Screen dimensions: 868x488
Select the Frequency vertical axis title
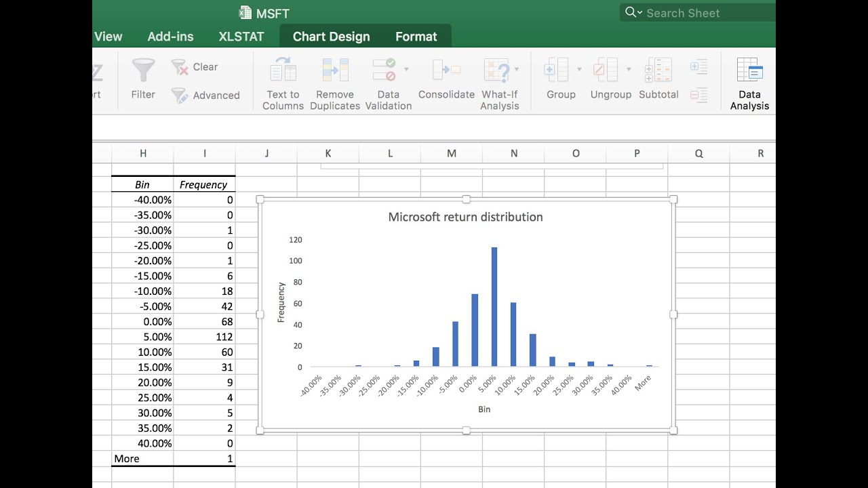(281, 302)
